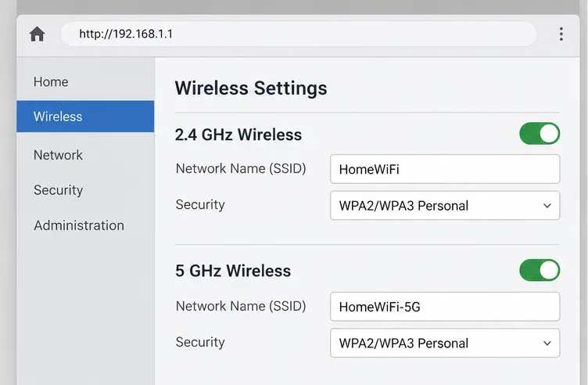Click the address bar showing http://192.168.1.1
Image resolution: width=588 pixels, height=385 pixels.
tap(299, 34)
